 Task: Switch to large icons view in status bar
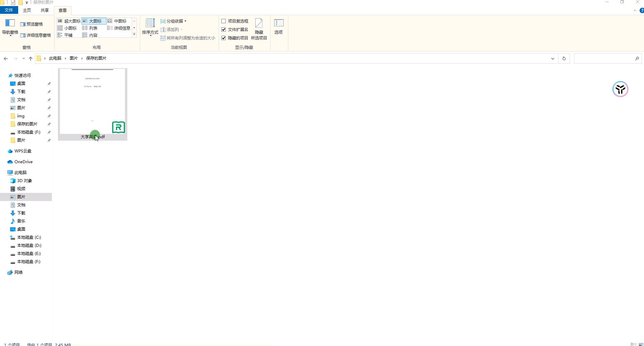coord(641,344)
